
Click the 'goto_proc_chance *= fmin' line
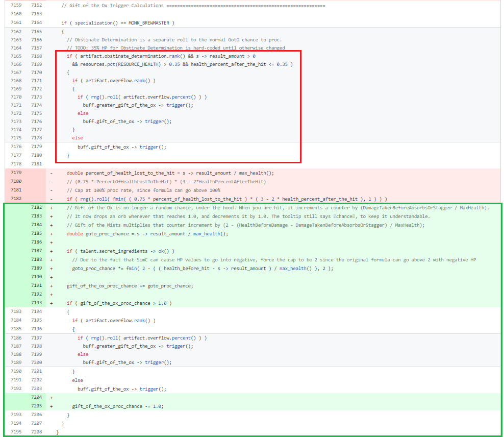tap(202, 268)
